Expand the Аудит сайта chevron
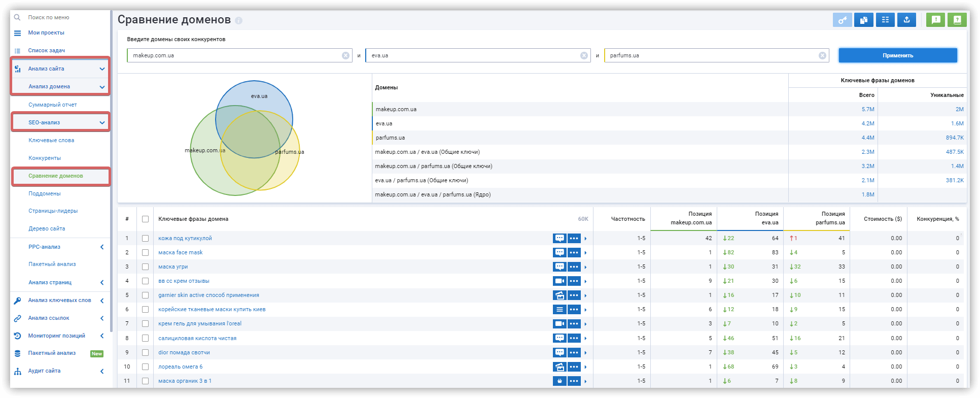The image size is (980, 398). [102, 372]
